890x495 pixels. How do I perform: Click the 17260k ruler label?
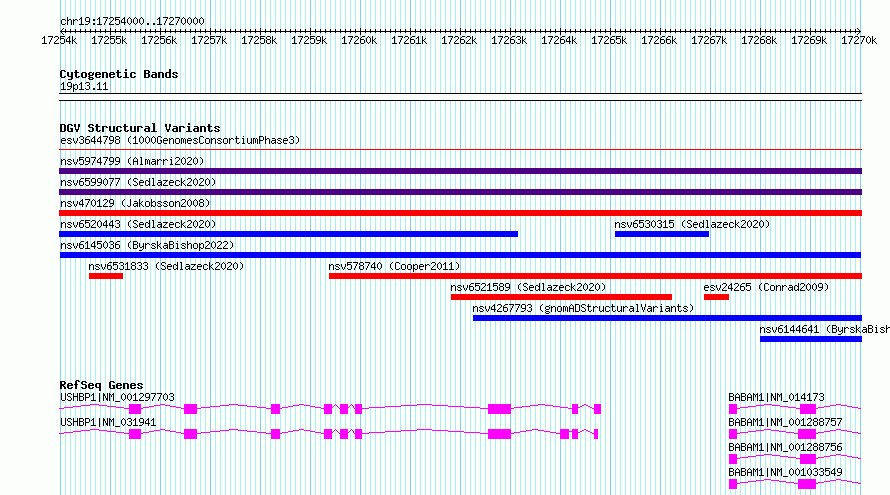pyautogui.click(x=359, y=40)
